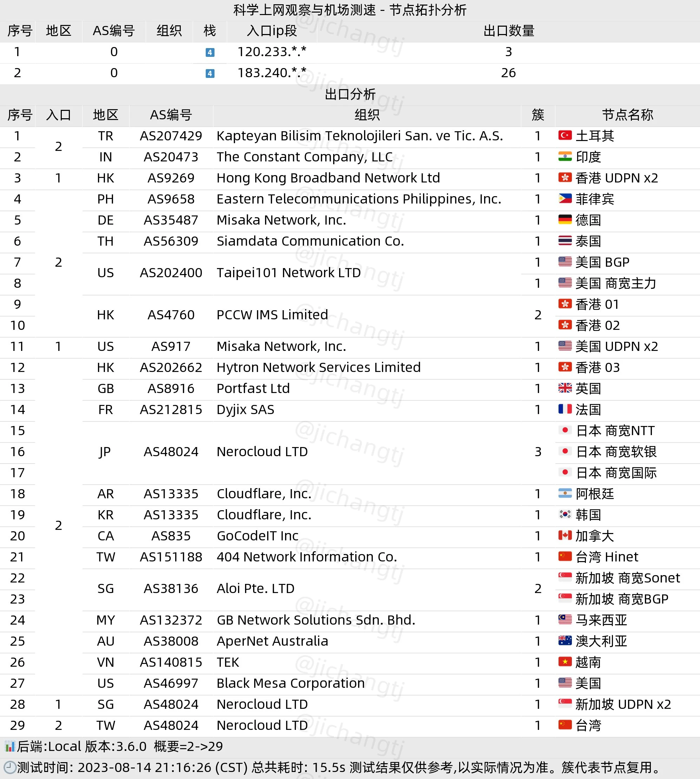Click the US flag beside 美国 商宽主力
This screenshot has width=700, height=779.
click(564, 283)
